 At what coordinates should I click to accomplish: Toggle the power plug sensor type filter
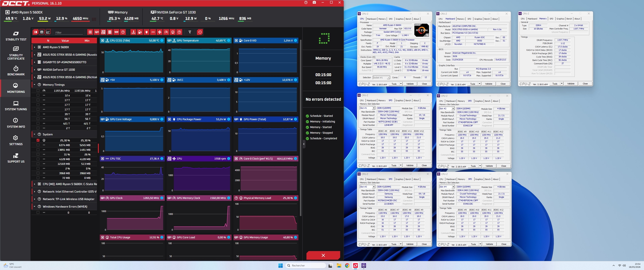pos(147,32)
